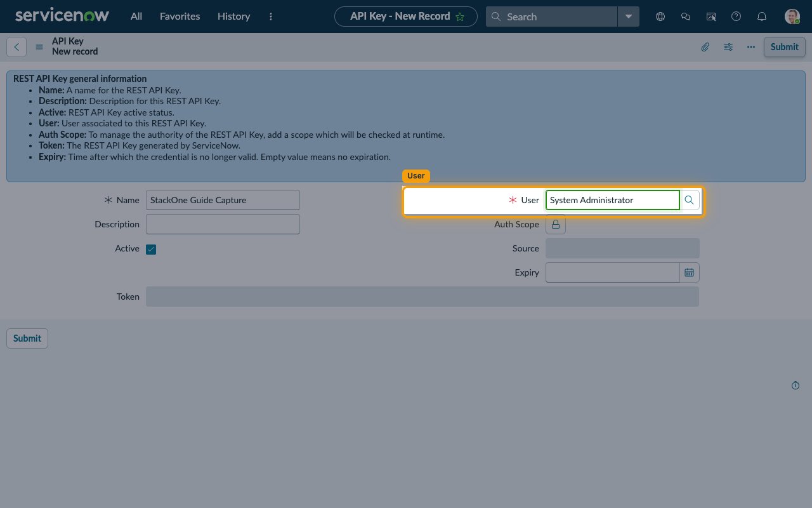Screen dimensions: 812x508
Task: Open the help question mark icon
Action: click(x=737, y=17)
